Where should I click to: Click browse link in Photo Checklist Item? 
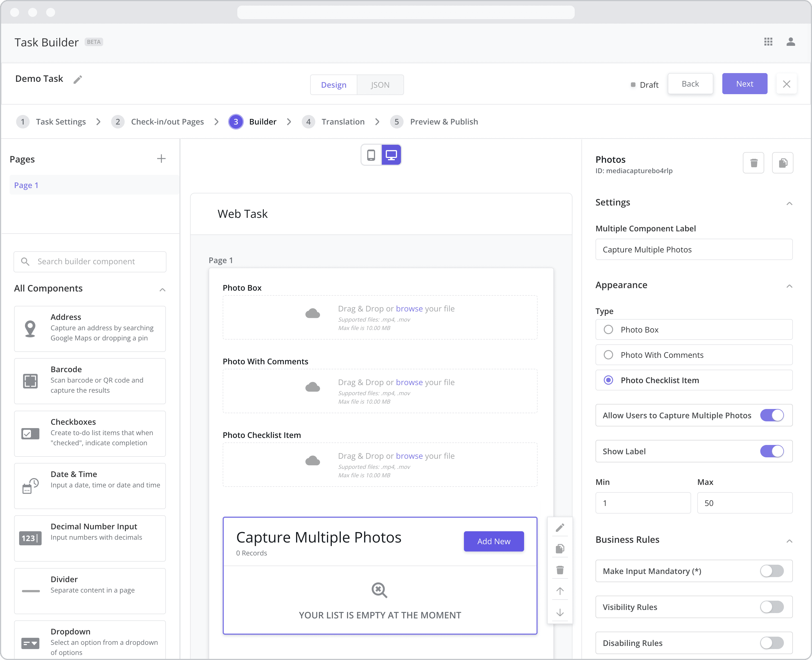[x=409, y=456]
